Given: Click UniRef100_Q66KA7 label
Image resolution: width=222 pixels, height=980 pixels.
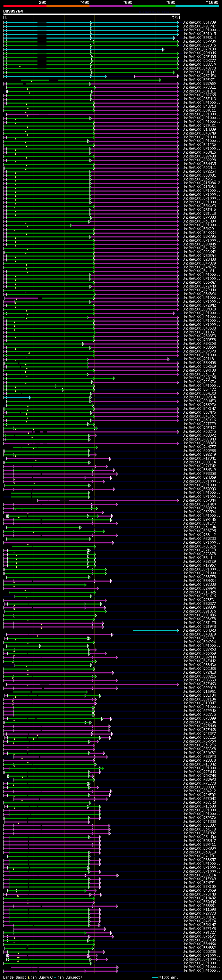Looking at the screenshot, I should tap(199, 282).
